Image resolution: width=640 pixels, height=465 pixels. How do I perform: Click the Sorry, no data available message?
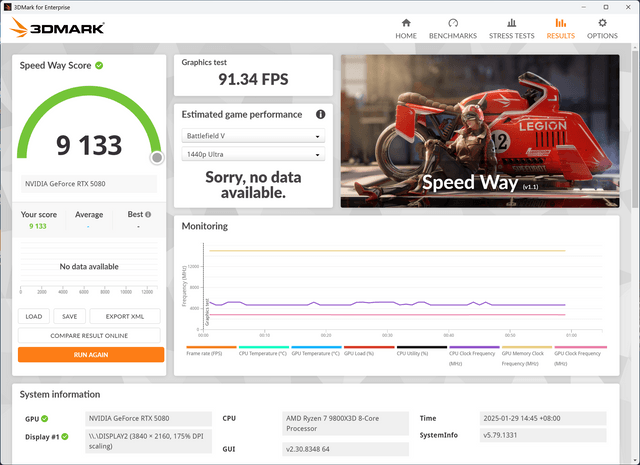click(x=253, y=185)
